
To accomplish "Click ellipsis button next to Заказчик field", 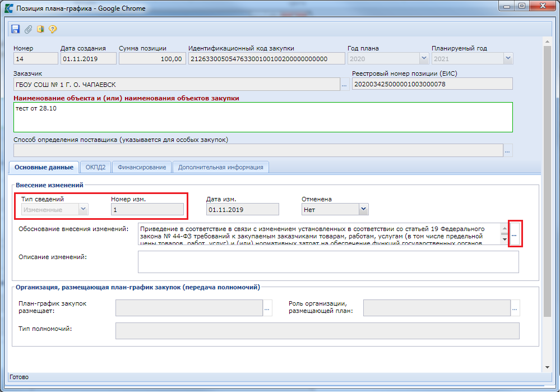I will 344,85.
